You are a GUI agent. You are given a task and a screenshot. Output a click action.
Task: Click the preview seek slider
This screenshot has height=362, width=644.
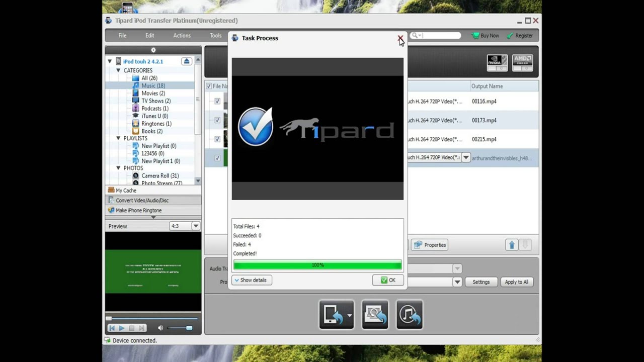153,318
